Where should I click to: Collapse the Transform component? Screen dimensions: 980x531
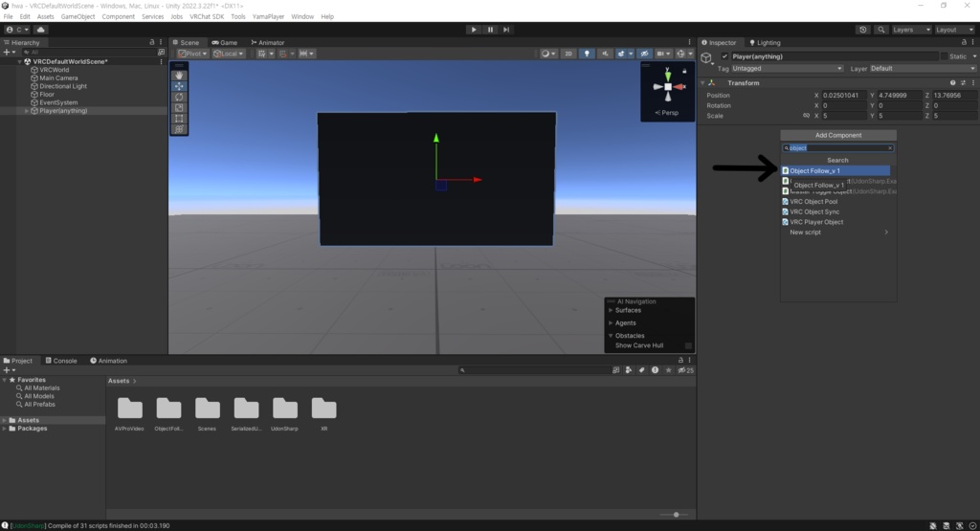(x=702, y=83)
